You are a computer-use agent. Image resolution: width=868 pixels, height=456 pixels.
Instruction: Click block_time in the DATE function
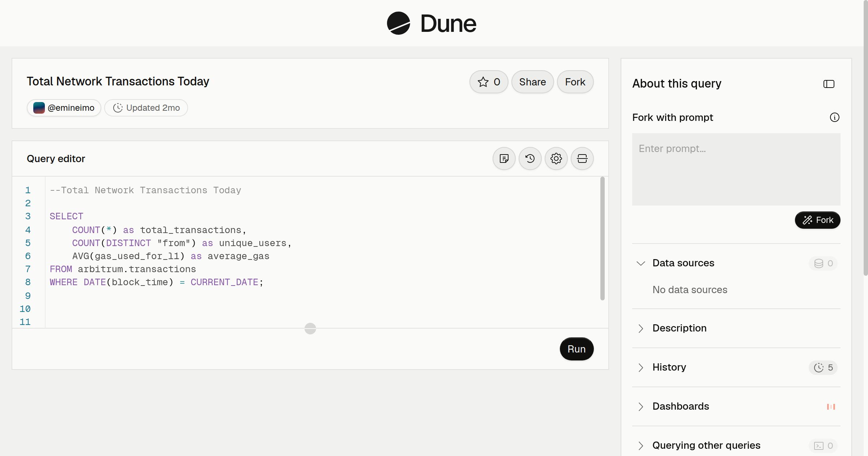pyautogui.click(x=140, y=282)
